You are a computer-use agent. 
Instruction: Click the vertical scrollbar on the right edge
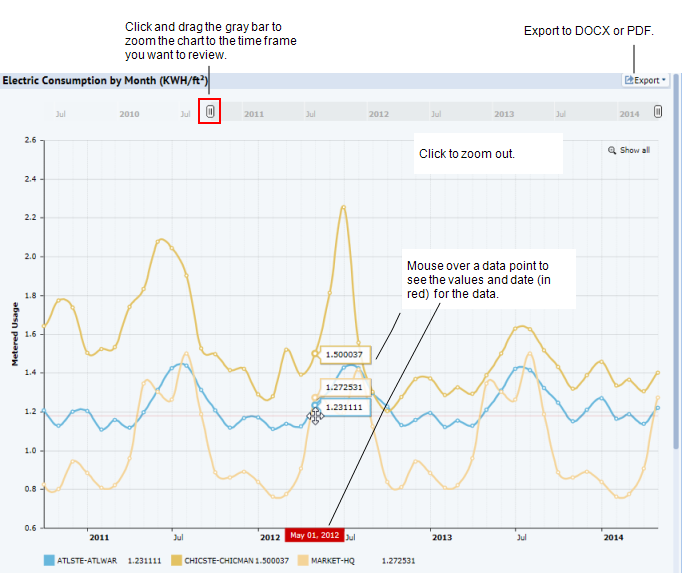click(676, 300)
